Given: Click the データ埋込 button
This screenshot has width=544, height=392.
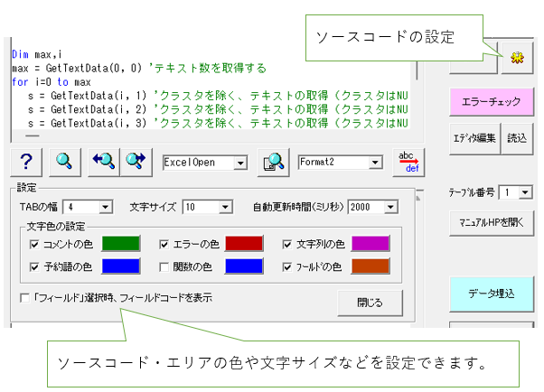Looking at the screenshot, I should (492, 294).
